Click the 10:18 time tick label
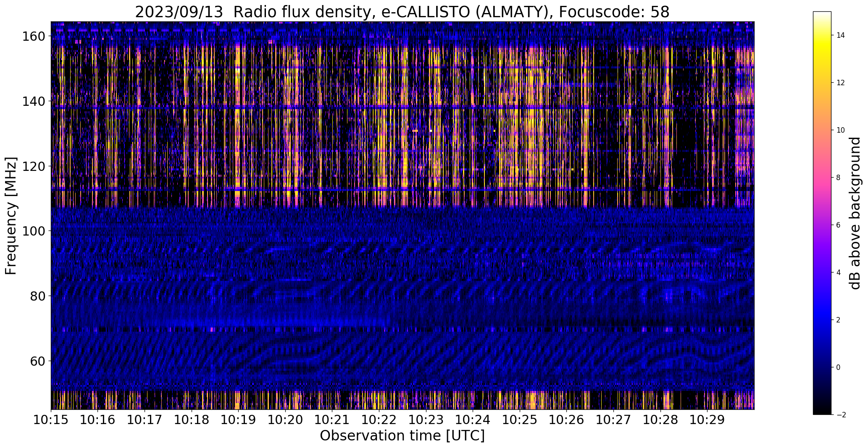Image resolution: width=868 pixels, height=448 pixels. pos(192,420)
